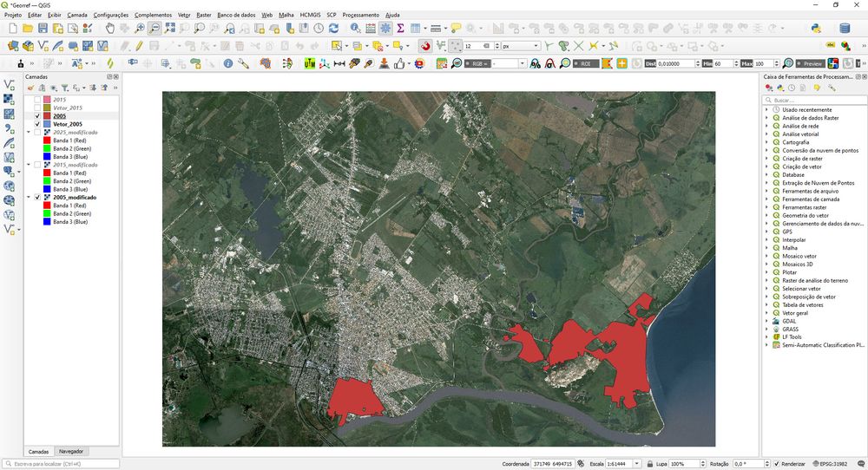Open the Processing Toolbox gear icon
Screen dimensions: 868x470
click(386, 29)
